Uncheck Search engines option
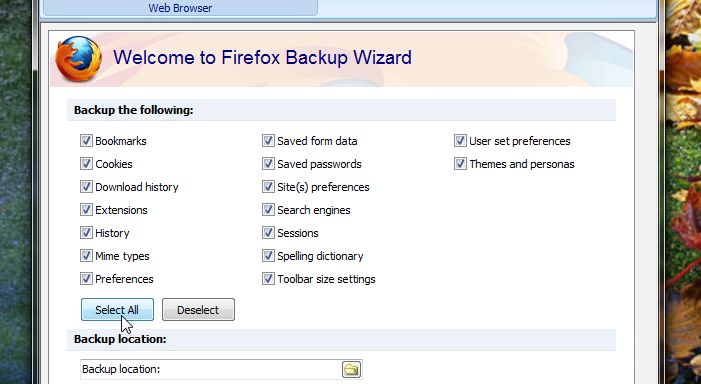 [x=268, y=210]
